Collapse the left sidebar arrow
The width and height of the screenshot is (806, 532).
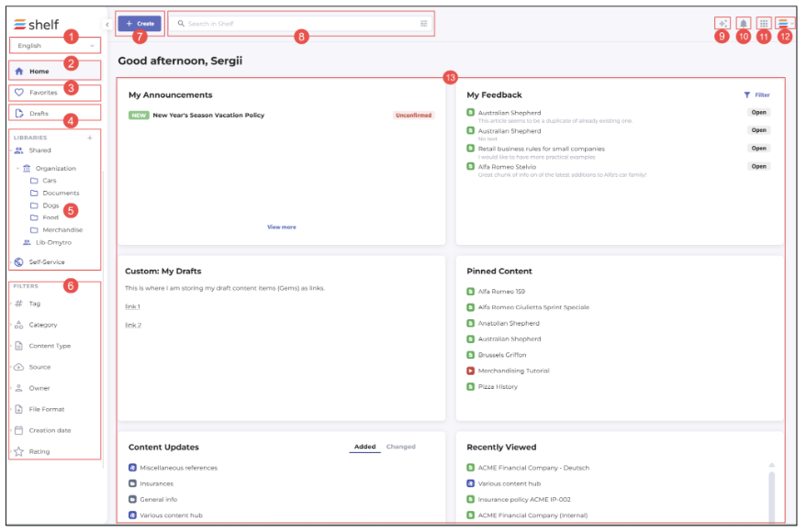pos(106,24)
